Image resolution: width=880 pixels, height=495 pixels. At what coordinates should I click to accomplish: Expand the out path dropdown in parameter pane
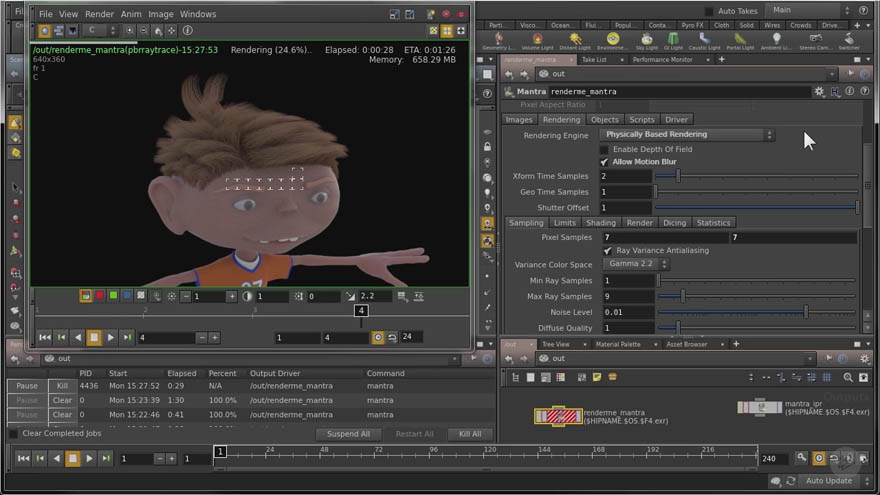click(832, 74)
